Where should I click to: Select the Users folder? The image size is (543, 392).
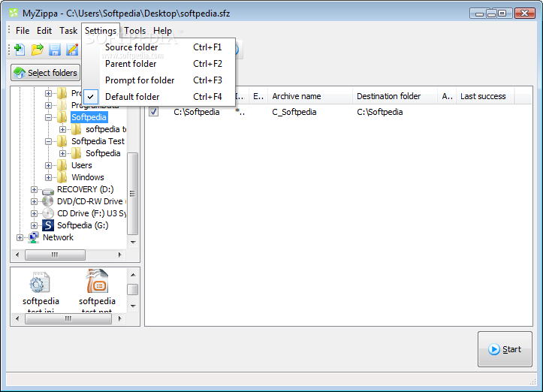81,165
